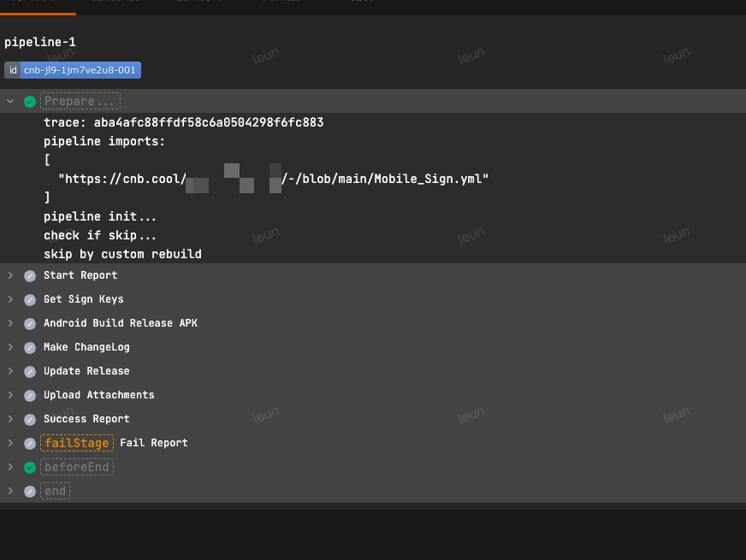Open the Android Build Release APK step
Screen dimensions: 746x560
pyautogui.click(x=120, y=323)
